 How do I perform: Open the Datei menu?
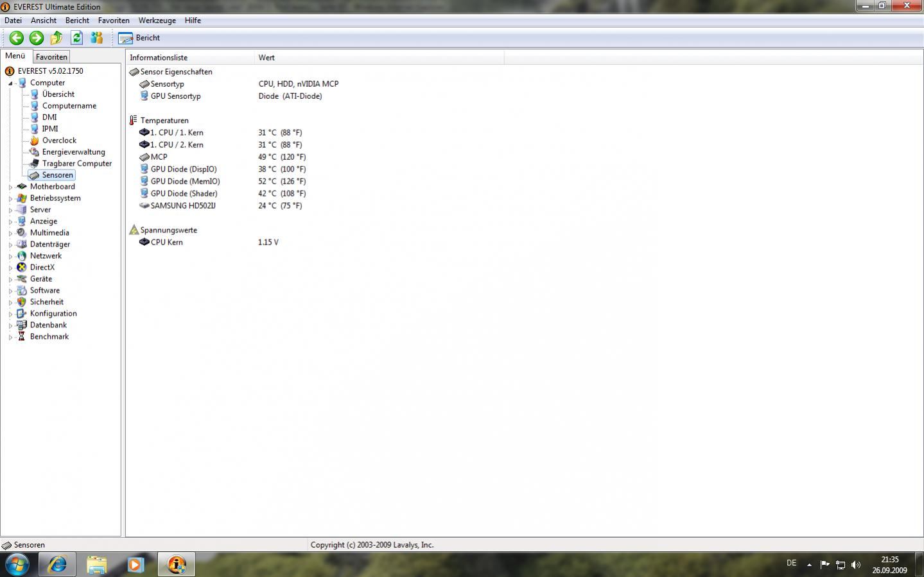[x=13, y=21]
